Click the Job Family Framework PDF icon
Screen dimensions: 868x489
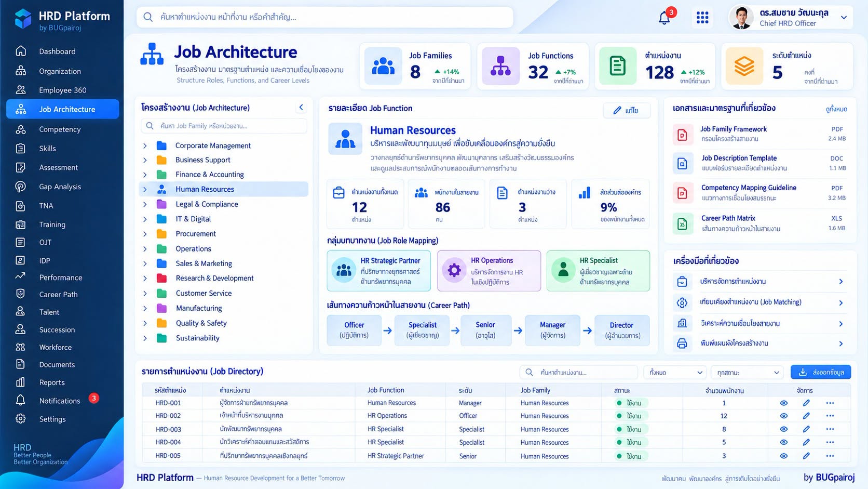682,135
